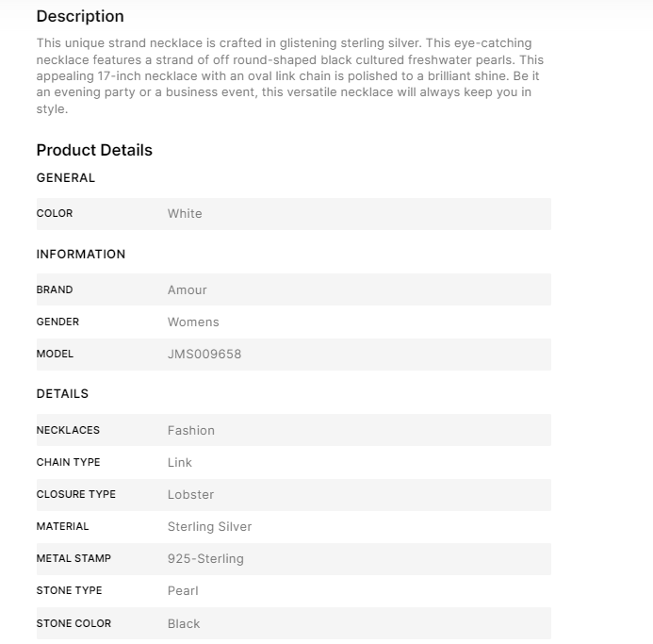653x644 pixels.
Task: Select the INFORMATION section header
Action: 81,254
